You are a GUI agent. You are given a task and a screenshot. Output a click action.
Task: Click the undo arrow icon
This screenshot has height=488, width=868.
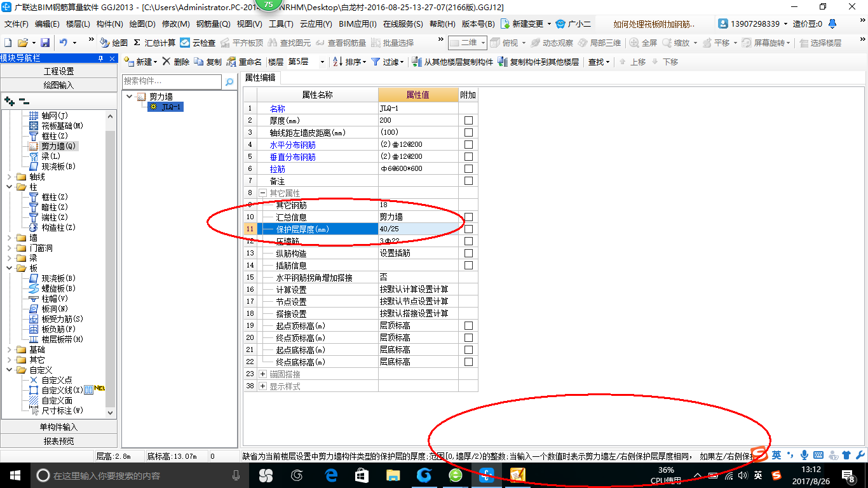tap(64, 43)
